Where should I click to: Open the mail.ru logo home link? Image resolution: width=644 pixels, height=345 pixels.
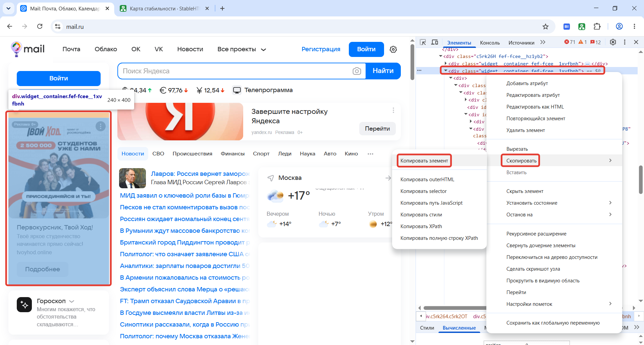pos(28,49)
